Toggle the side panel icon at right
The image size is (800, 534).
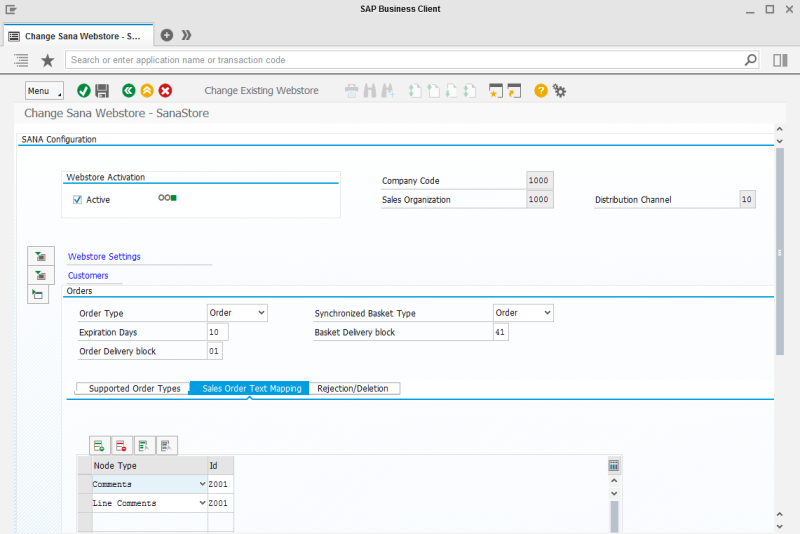coord(780,60)
